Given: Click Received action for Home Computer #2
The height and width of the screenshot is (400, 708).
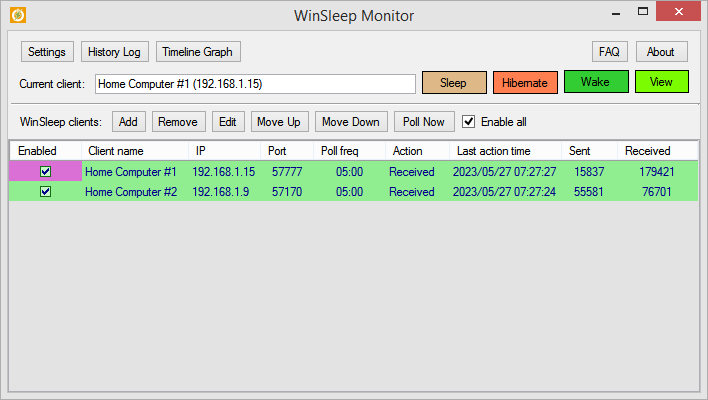Looking at the screenshot, I should [412, 192].
